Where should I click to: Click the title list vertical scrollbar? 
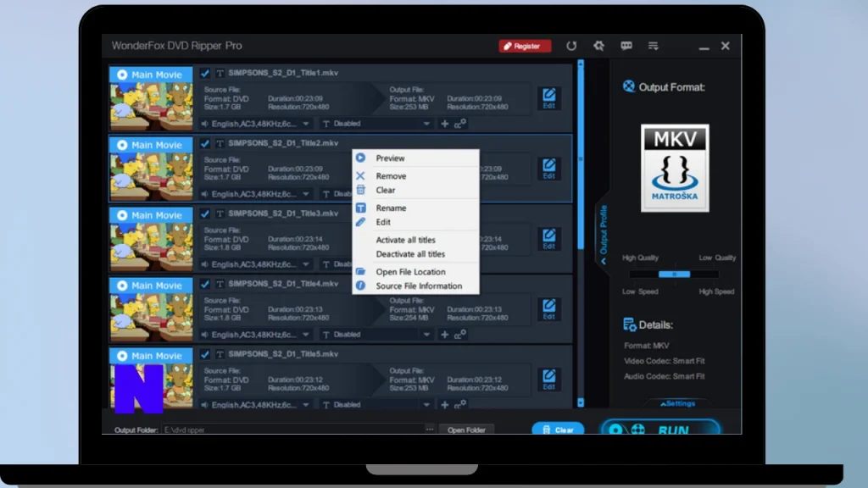point(580,158)
